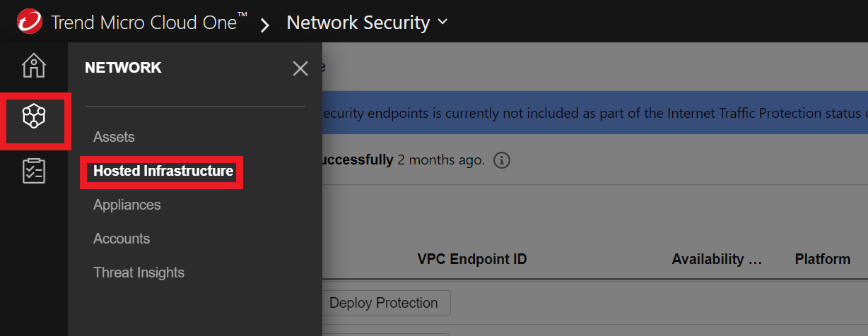
Task: Click the Availability column header
Action: pos(717,259)
